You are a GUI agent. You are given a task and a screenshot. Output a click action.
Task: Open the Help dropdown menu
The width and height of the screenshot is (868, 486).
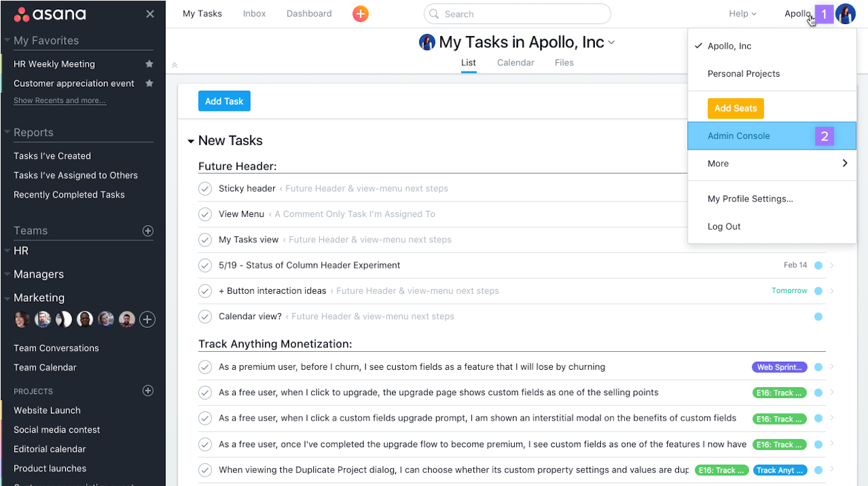(742, 14)
